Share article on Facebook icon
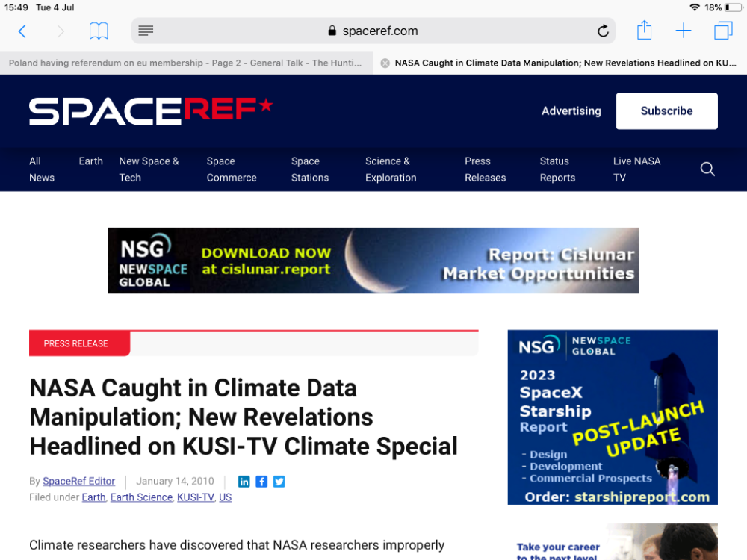The image size is (747, 560). point(261,482)
